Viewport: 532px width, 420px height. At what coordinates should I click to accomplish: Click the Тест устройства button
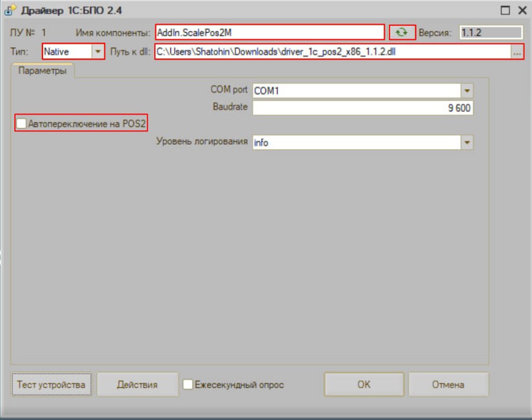pyautogui.click(x=51, y=385)
